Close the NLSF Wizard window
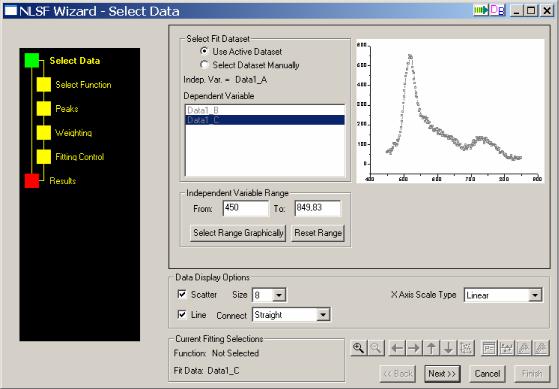The width and height of the screenshot is (559, 389). [547, 10]
